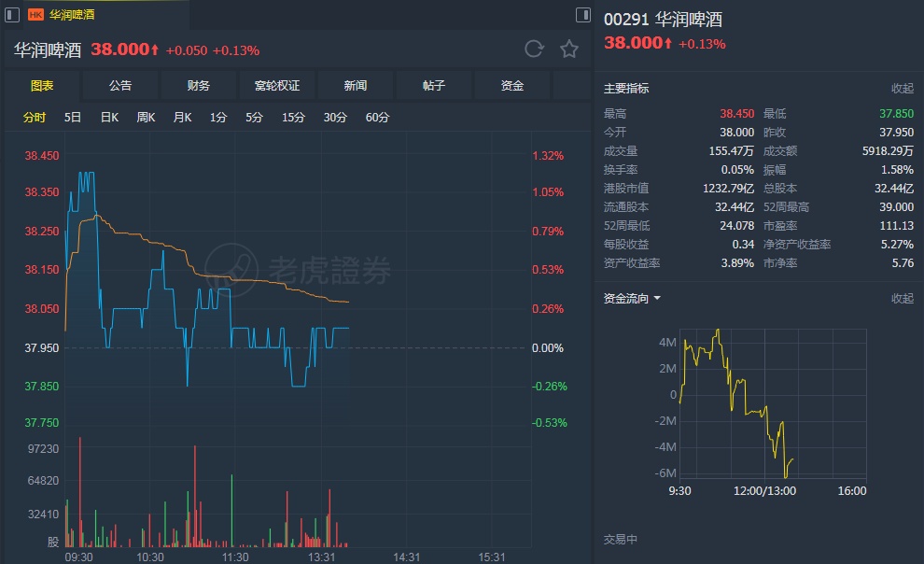Select the 30分 chart interval
The width and height of the screenshot is (924, 564).
(x=335, y=118)
